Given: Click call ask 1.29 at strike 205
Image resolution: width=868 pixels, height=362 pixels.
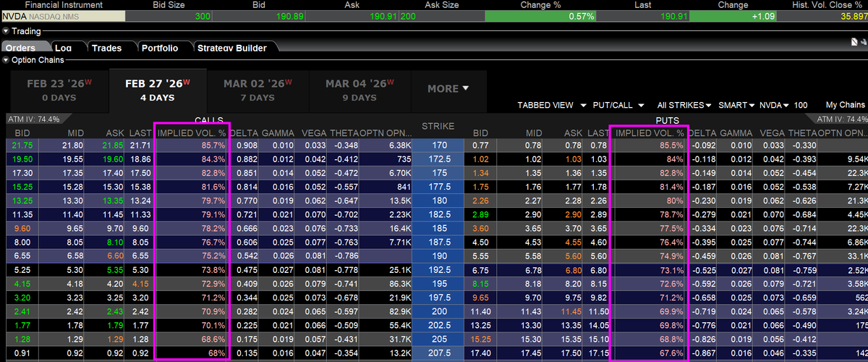Looking at the screenshot, I should pyautogui.click(x=116, y=338).
